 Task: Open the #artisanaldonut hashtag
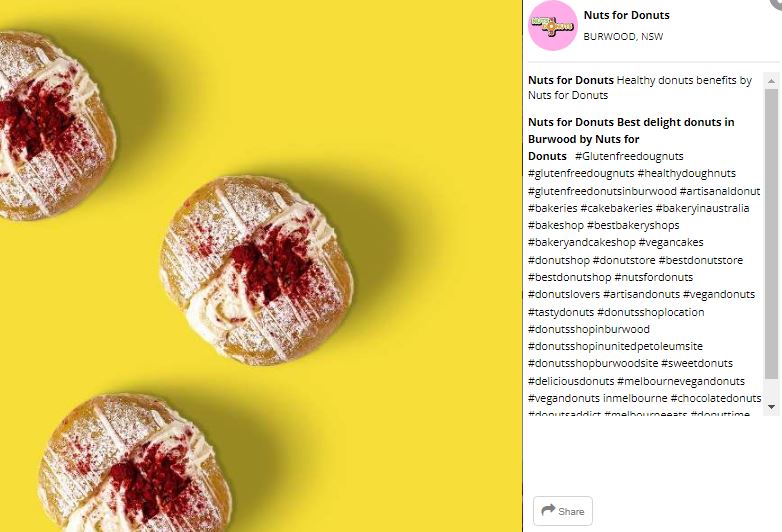[720, 191]
